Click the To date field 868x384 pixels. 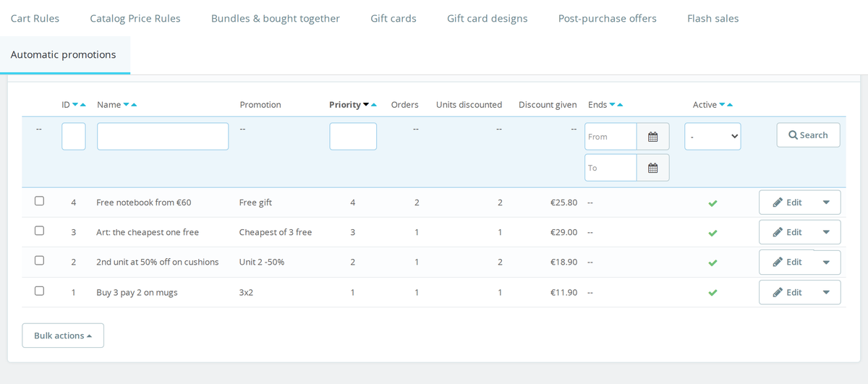click(610, 168)
